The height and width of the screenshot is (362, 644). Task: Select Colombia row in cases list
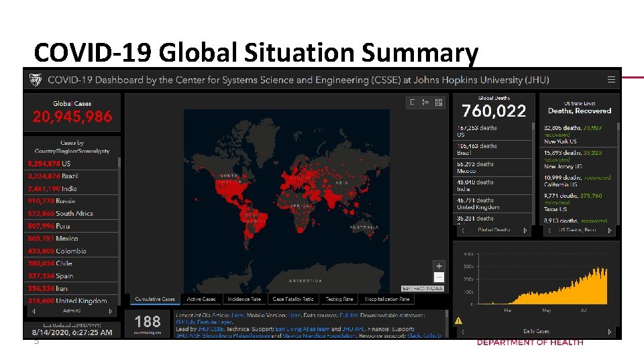coord(72,251)
